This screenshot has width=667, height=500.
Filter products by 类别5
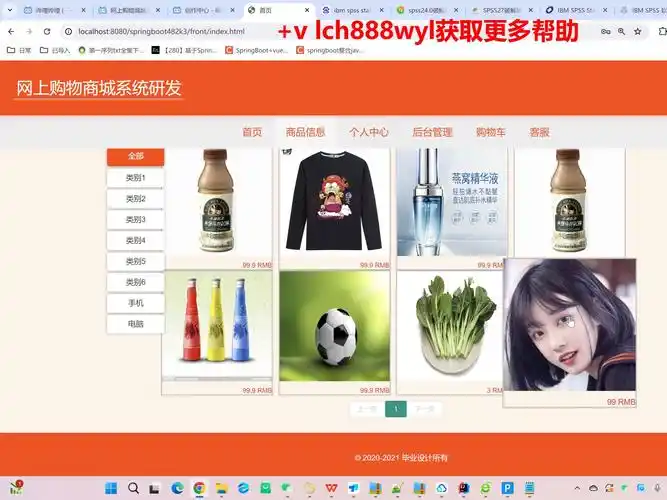136,261
